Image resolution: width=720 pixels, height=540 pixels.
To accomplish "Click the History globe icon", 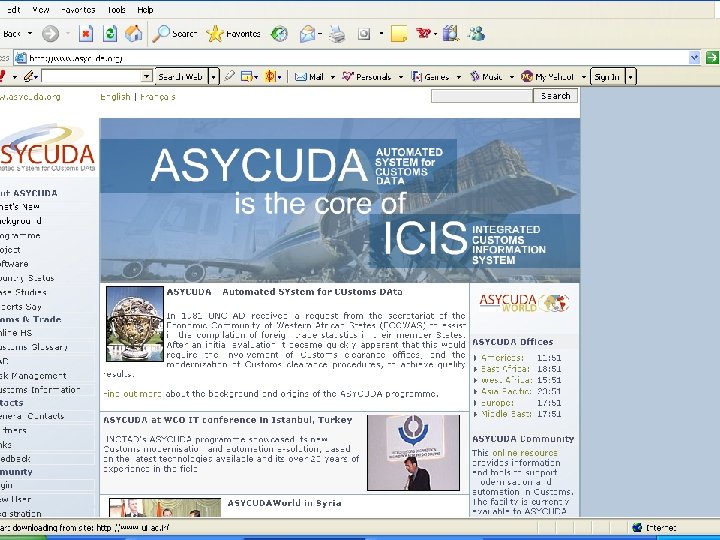I will coord(279,34).
